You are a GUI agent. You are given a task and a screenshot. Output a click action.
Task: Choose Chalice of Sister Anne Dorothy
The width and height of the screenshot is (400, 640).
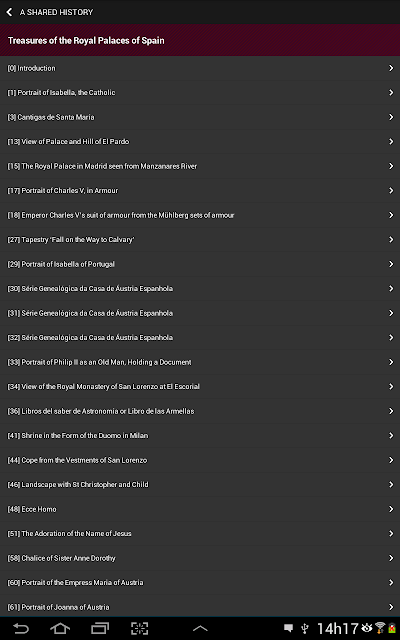(200, 558)
